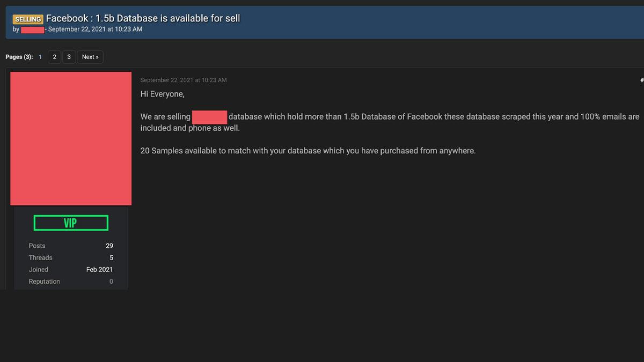The image size is (644, 362).
Task: Click the green VIP rank badge
Action: click(71, 223)
